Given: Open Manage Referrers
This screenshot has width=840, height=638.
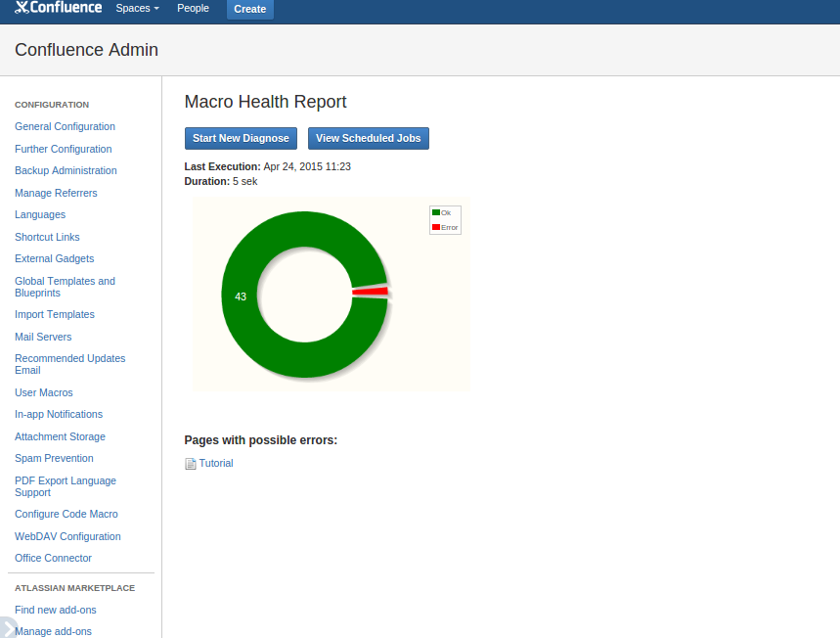Looking at the screenshot, I should (x=57, y=193).
